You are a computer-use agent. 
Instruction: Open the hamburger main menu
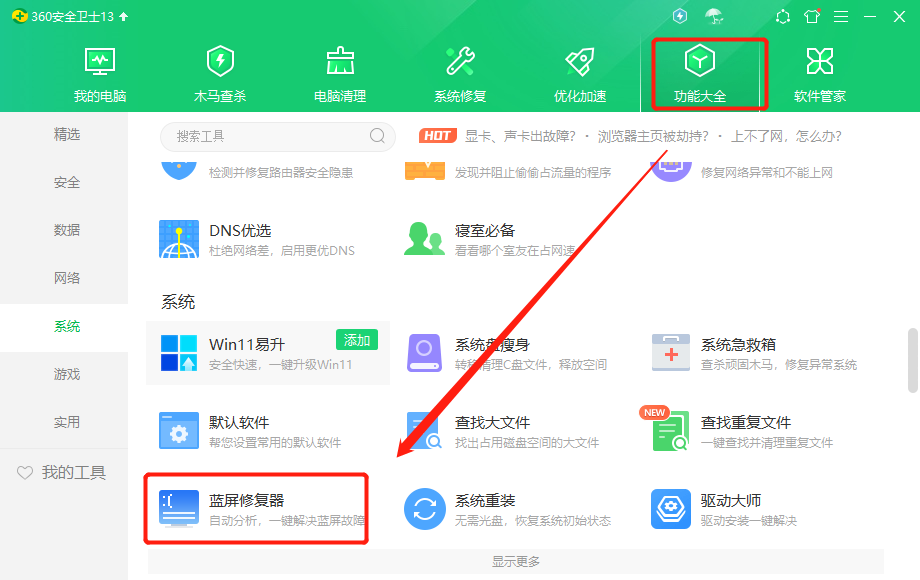[x=841, y=16]
